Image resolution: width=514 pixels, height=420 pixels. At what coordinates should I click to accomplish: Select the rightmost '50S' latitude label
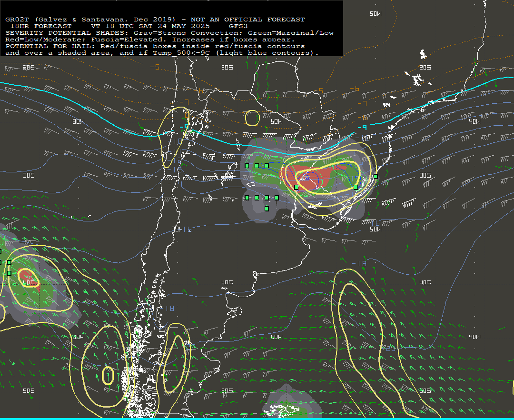pyautogui.click(x=425, y=390)
